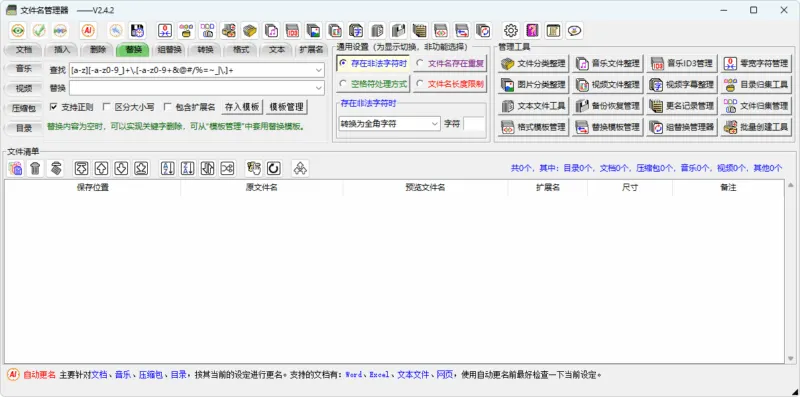
Task: Select the 存在非法字符时 radio option
Action: [x=373, y=63]
